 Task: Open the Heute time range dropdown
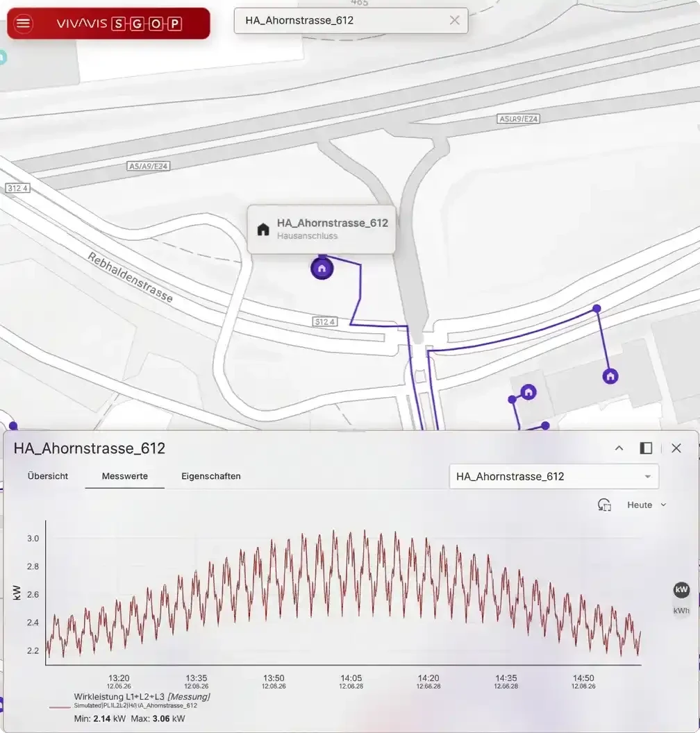tap(647, 505)
